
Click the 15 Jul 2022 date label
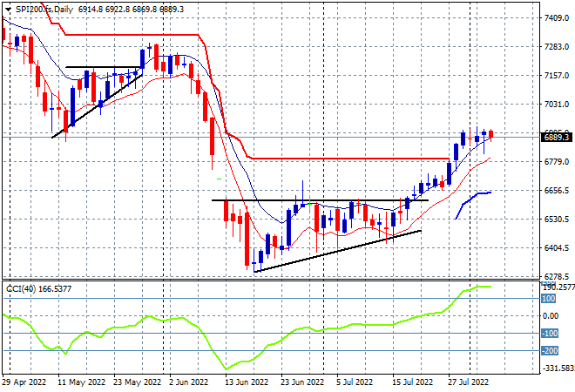click(413, 382)
